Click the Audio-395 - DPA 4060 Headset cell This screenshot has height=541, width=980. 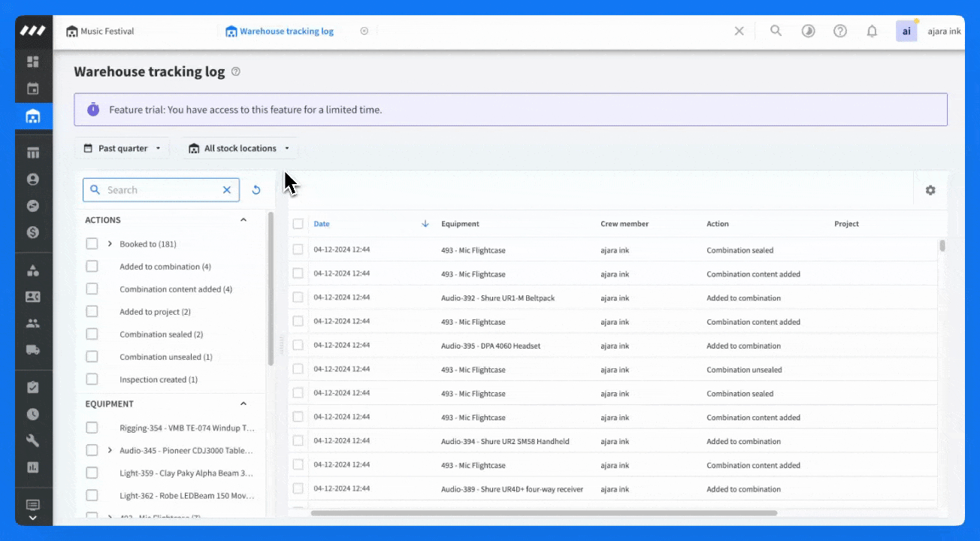click(x=491, y=346)
